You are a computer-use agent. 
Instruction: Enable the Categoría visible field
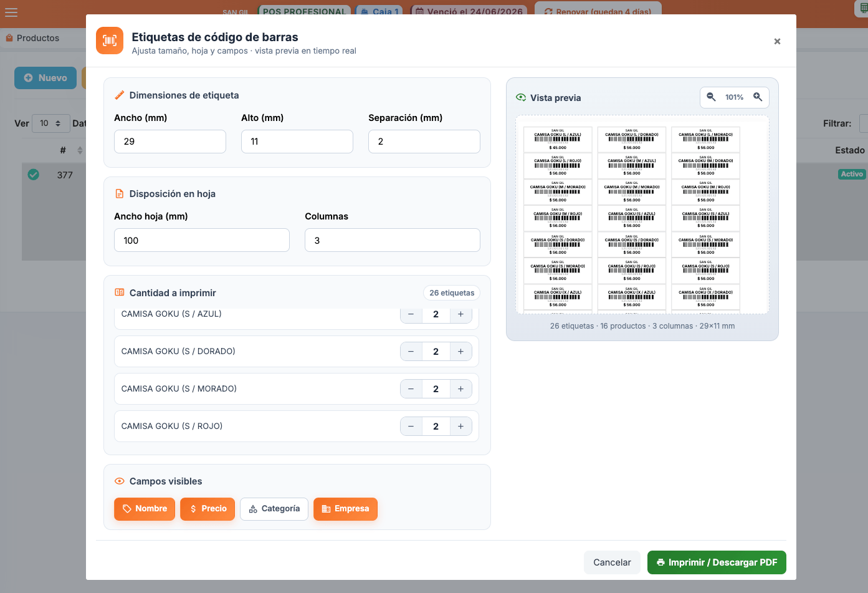coord(274,509)
